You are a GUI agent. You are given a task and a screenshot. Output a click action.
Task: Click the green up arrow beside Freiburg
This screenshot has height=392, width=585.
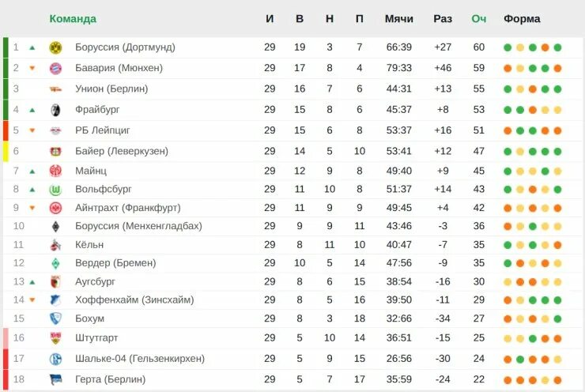(32, 110)
